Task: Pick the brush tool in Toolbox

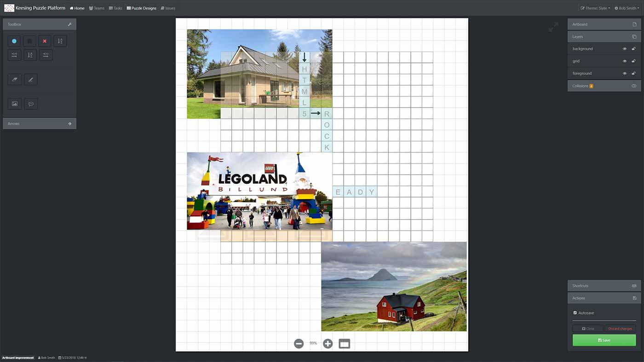Action: click(x=31, y=79)
